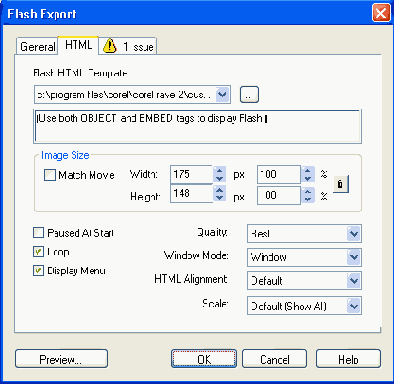Click the lock ratio icon button

(341, 184)
